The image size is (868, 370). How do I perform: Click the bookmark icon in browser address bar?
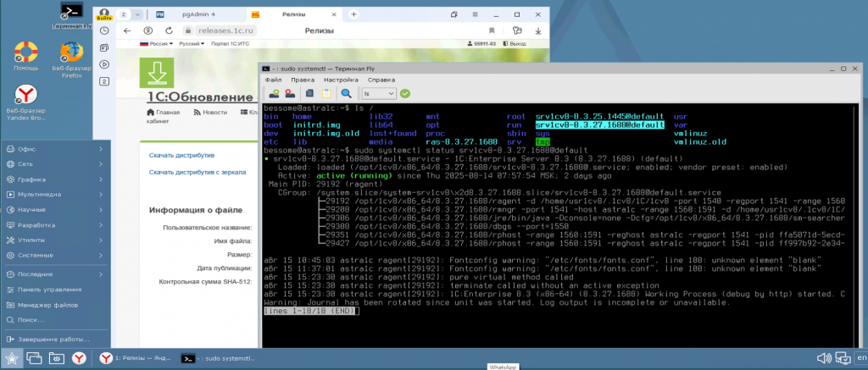coord(492,31)
